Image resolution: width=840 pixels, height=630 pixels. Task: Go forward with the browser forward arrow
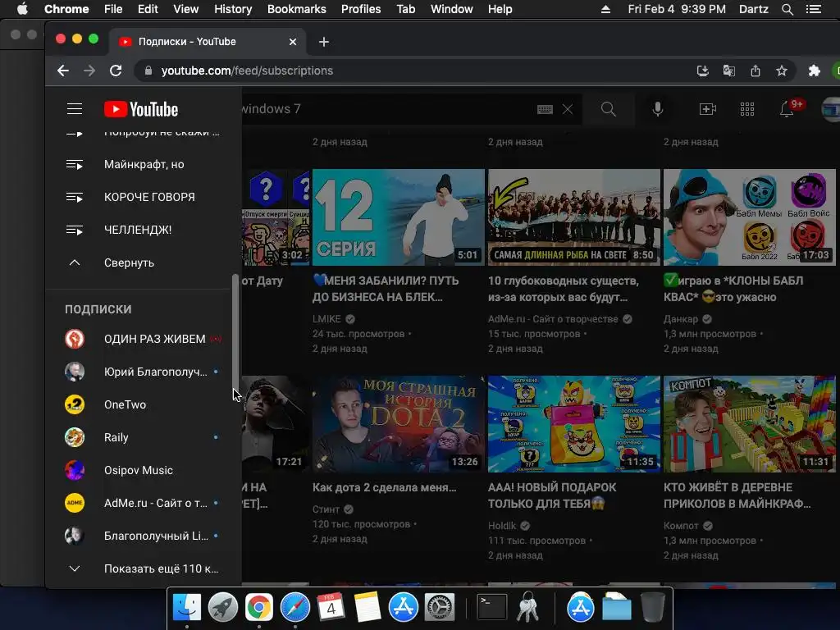(x=89, y=71)
